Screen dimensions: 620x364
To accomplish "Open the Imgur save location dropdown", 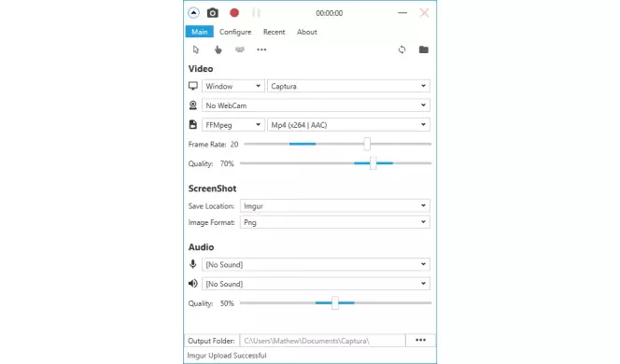I will (x=335, y=205).
